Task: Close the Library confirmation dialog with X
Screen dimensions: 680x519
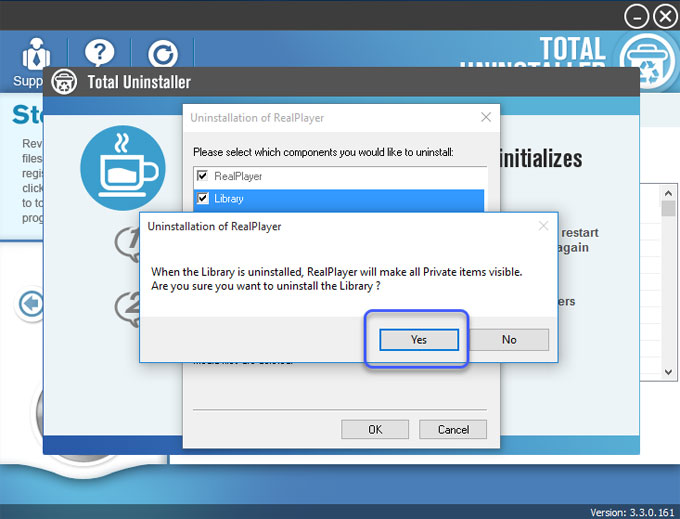Action: coord(543,225)
